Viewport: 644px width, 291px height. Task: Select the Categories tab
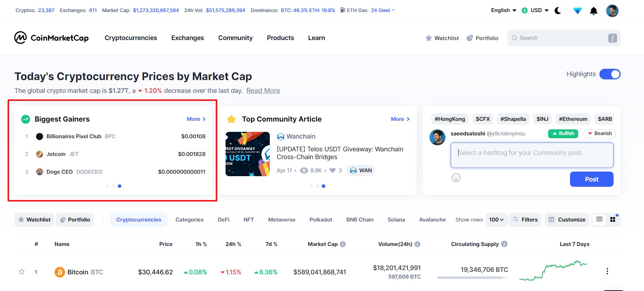pos(189,220)
